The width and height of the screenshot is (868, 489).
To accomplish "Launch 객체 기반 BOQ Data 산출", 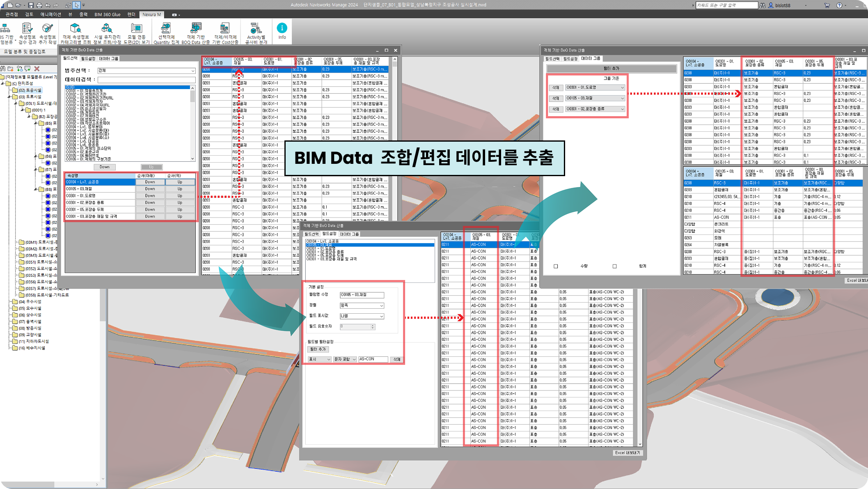I will tap(195, 33).
